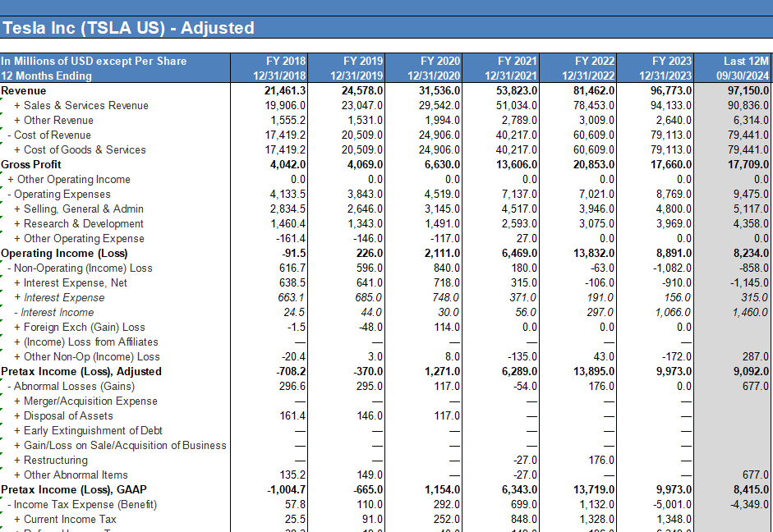Image resolution: width=773 pixels, height=532 pixels.
Task: Select '+ (Income) Loss from Affiliates' label
Action: (85, 342)
